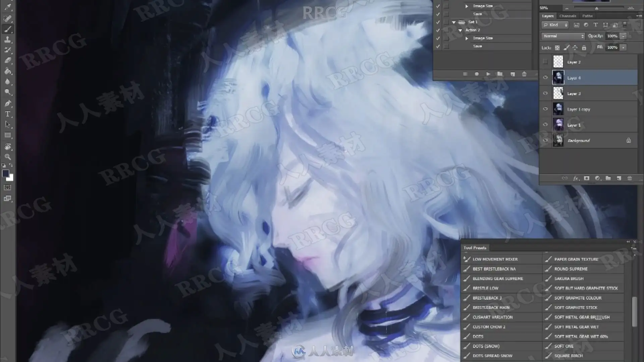This screenshot has height=362, width=644.
Task: Filter layers by pixel layers
Action: pyautogui.click(x=576, y=25)
